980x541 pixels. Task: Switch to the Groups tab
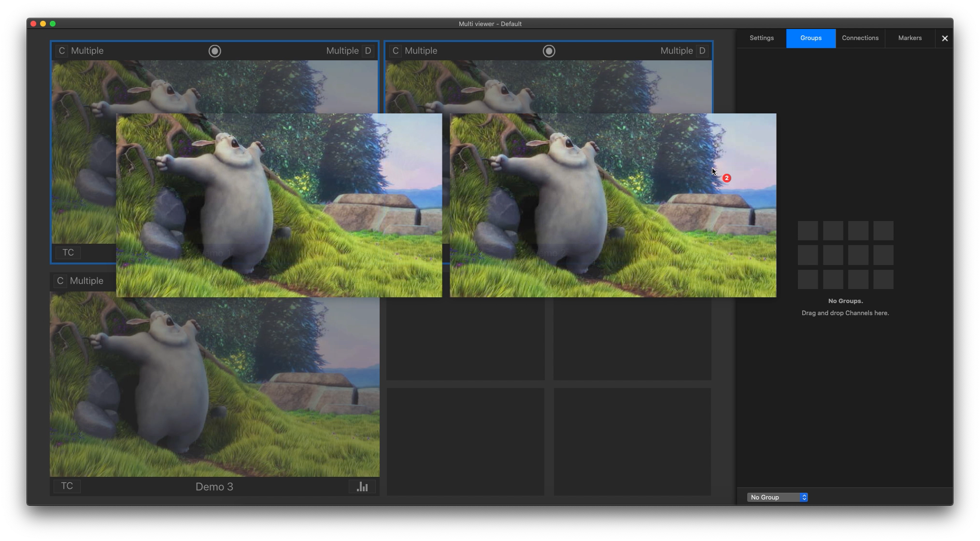click(810, 38)
